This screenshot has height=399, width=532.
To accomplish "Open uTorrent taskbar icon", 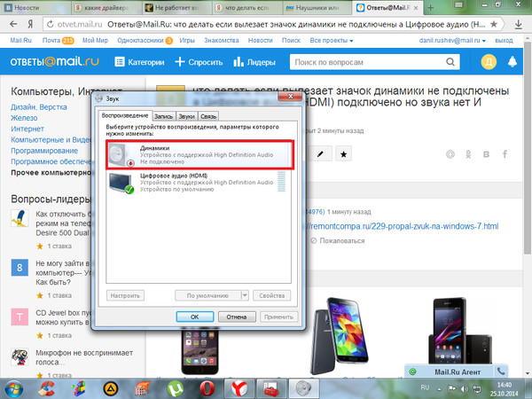I will pyautogui.click(x=176, y=389).
